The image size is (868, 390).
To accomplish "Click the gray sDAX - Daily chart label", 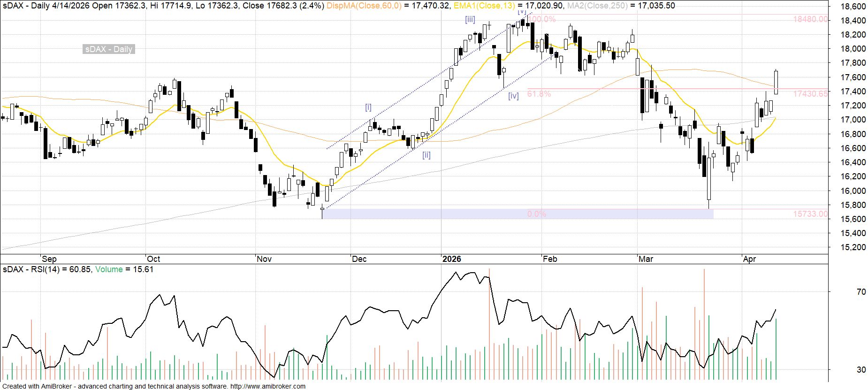I will click(x=109, y=49).
